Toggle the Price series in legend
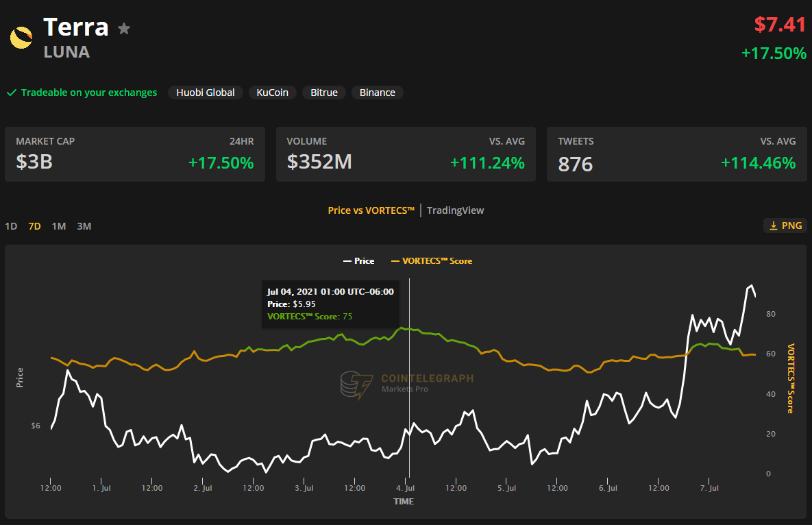Screen dimensions: 812x525 358,261
